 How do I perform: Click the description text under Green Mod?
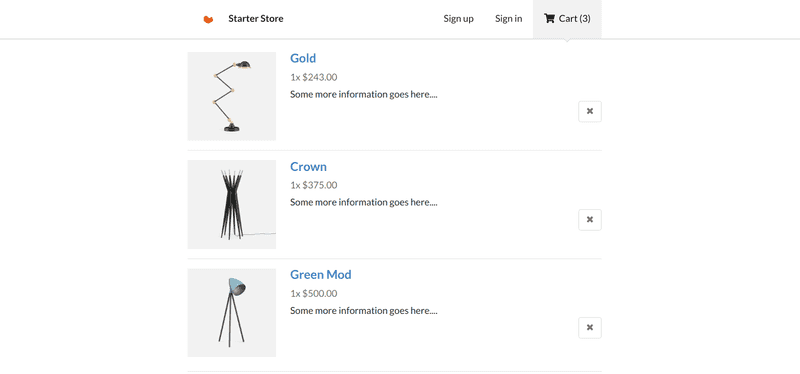tap(364, 311)
